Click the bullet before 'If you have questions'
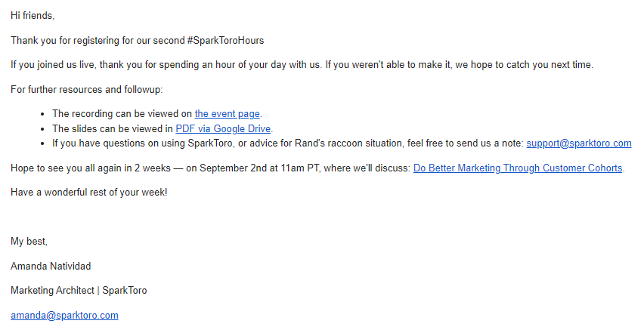Screen dimensions: 644x333 click(43, 144)
